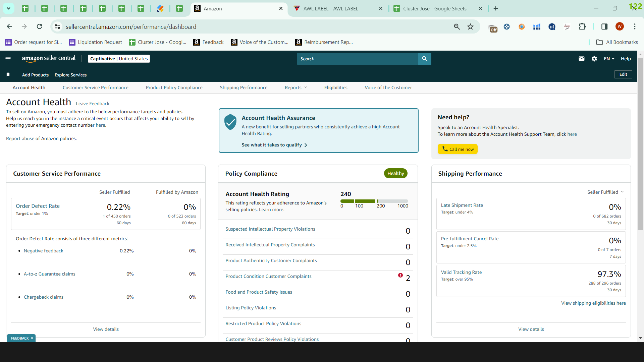
Task: Select Account Health navigation tab
Action: coord(29,87)
